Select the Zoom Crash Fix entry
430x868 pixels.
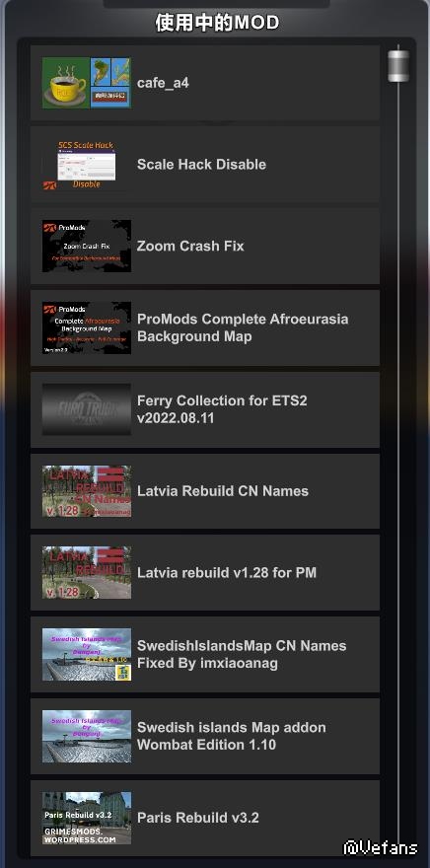point(205,246)
